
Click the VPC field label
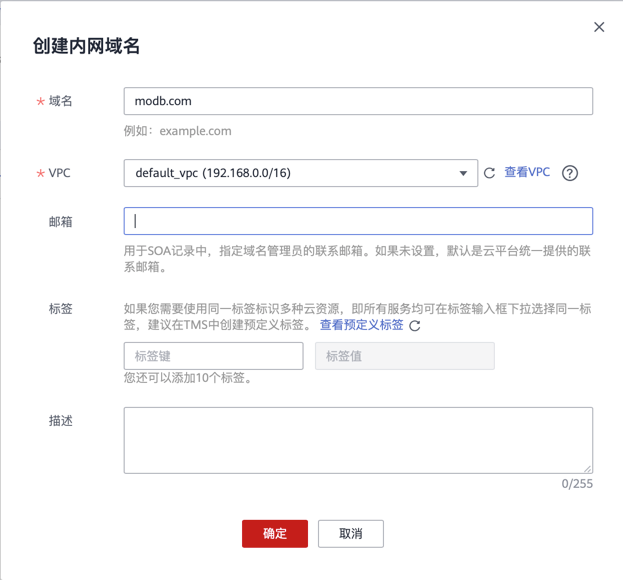(60, 173)
